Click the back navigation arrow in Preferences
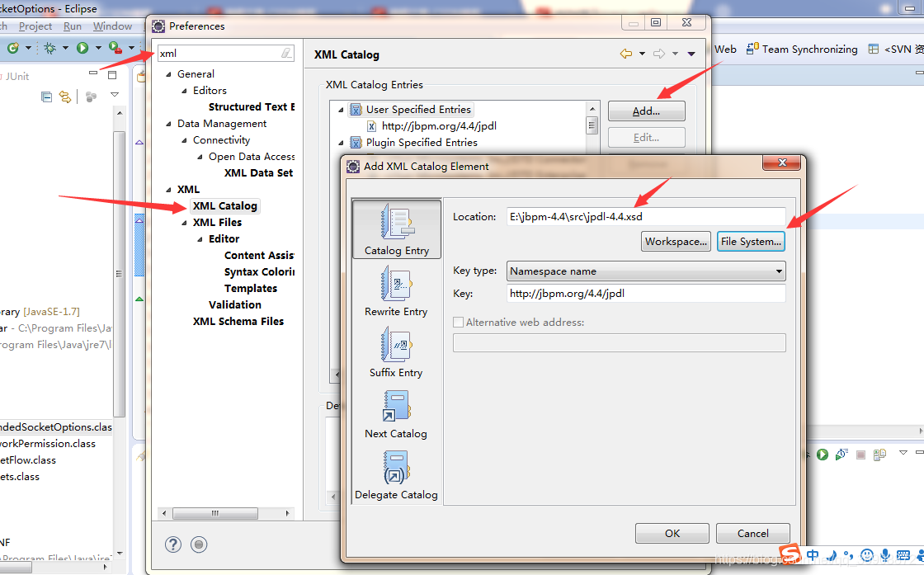 pyautogui.click(x=626, y=54)
